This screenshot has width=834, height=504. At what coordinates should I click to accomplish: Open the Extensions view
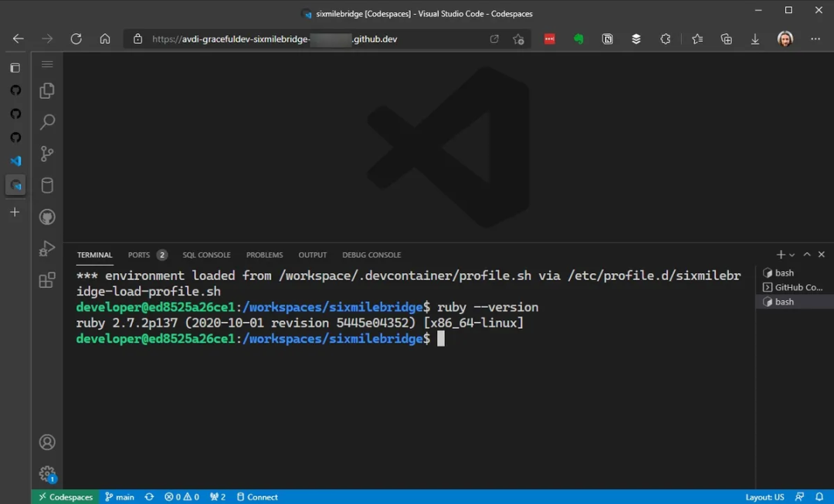click(x=47, y=280)
